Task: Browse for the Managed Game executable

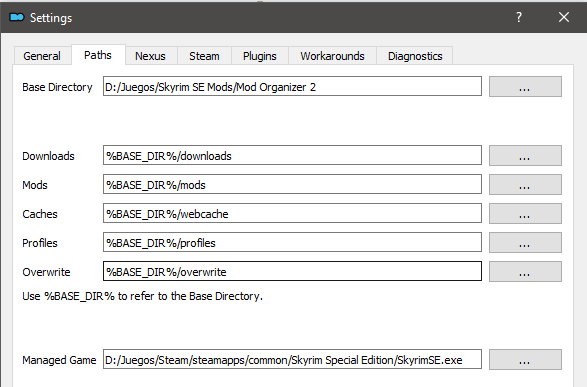Action: click(525, 359)
